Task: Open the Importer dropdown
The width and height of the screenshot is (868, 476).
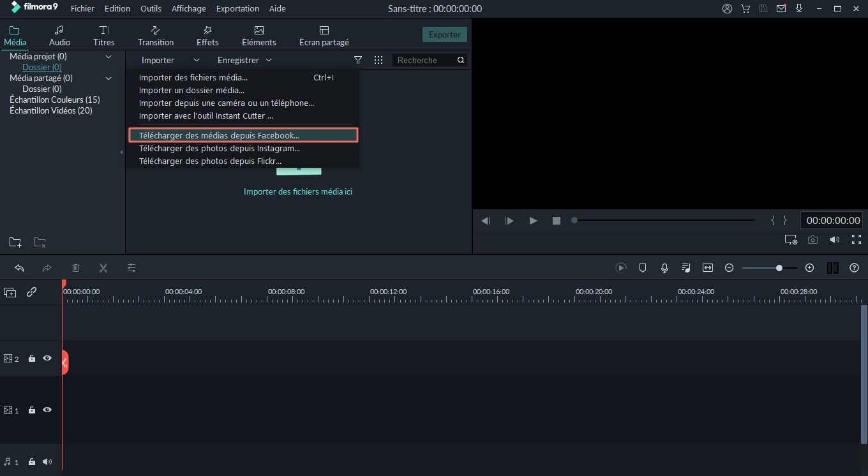Action: click(x=170, y=60)
